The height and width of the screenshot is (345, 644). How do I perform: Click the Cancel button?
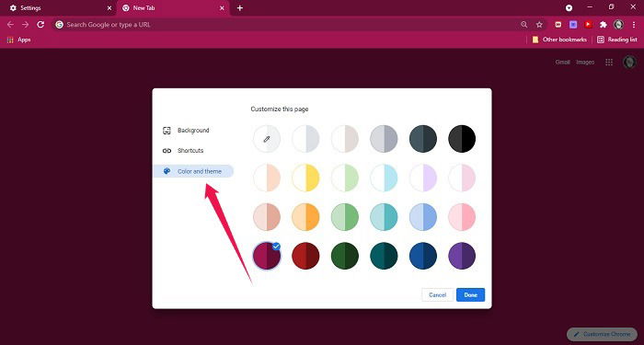point(437,295)
